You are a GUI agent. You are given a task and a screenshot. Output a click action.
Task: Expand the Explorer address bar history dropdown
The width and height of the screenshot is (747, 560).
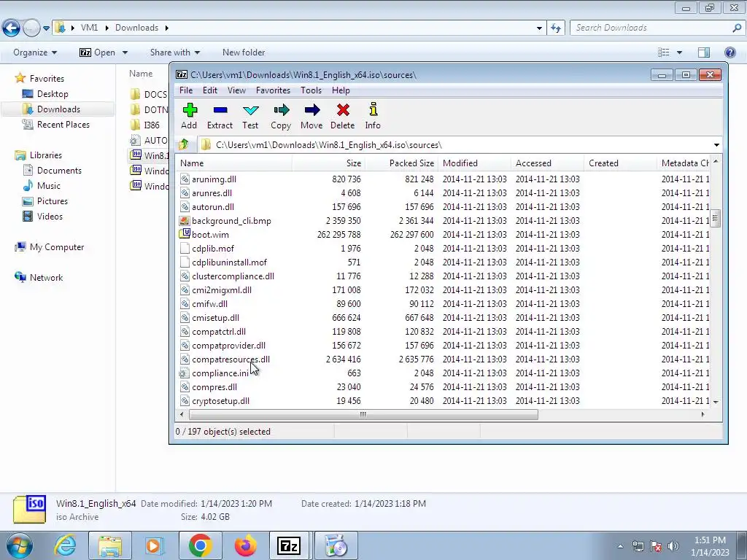click(539, 28)
